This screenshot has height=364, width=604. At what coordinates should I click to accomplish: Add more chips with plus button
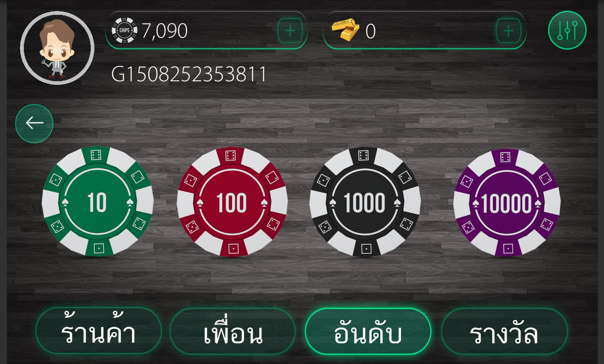pyautogui.click(x=290, y=31)
